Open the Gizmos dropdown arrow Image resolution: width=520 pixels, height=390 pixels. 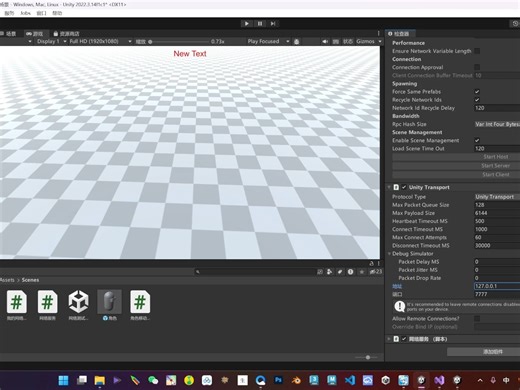coord(380,41)
